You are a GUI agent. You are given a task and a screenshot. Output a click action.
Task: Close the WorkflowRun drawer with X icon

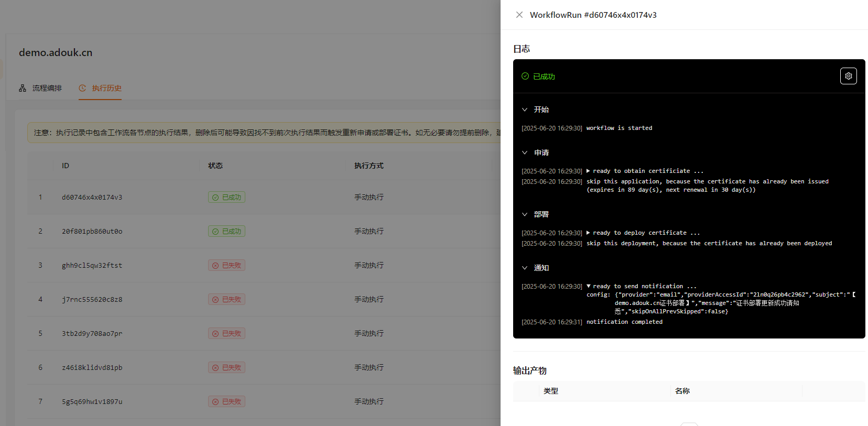point(519,15)
